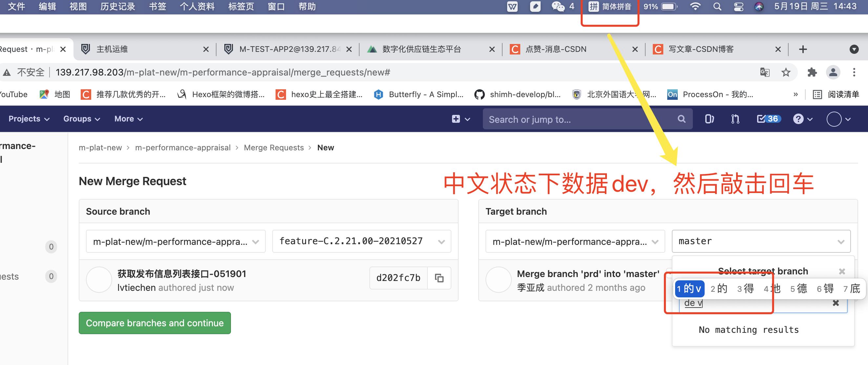Expand the More dropdown

pyautogui.click(x=128, y=119)
